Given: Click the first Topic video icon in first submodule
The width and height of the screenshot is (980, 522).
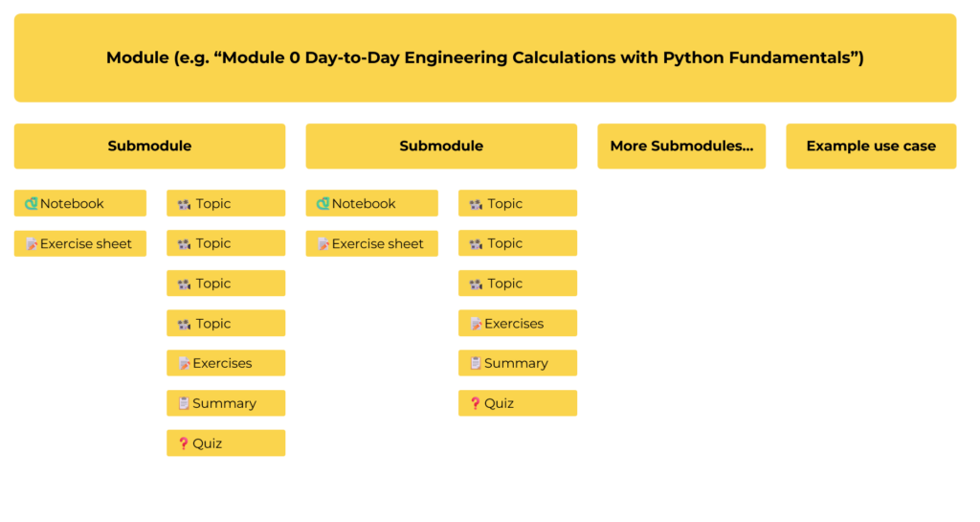Looking at the screenshot, I should click(185, 204).
